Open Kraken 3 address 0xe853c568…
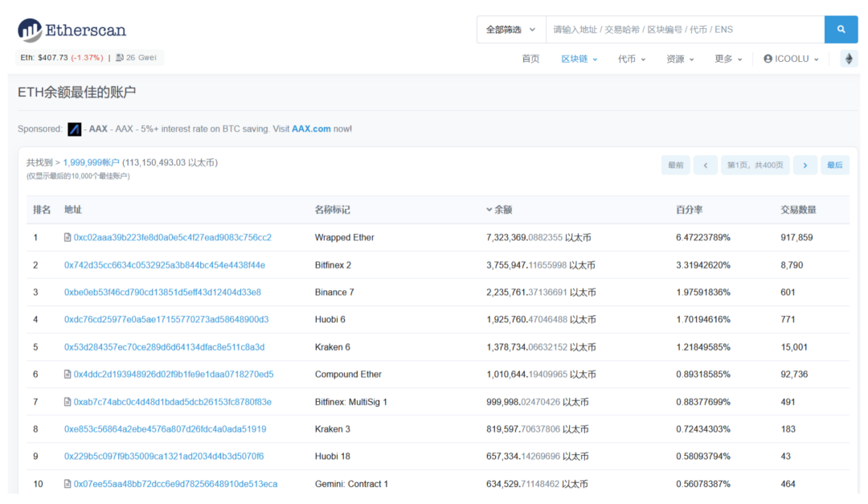The height and width of the screenshot is (504, 868). (165, 429)
